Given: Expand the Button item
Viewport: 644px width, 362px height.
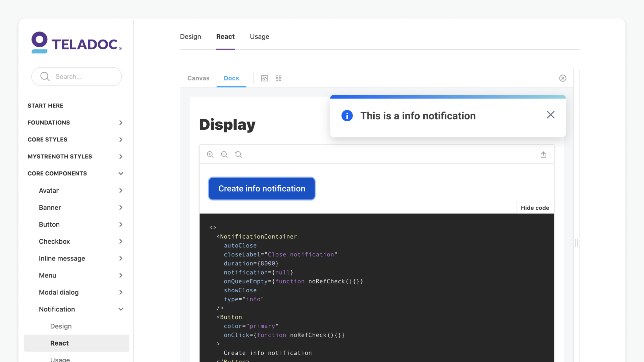Looking at the screenshot, I should [x=121, y=224].
